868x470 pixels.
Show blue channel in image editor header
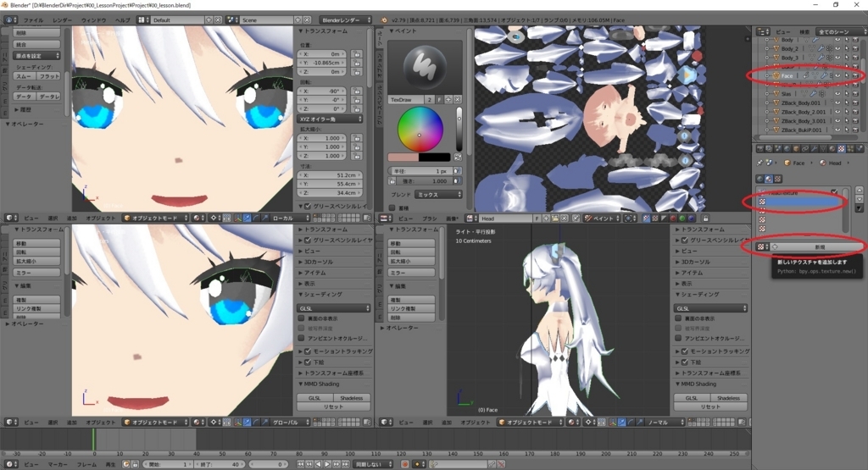tap(691, 218)
